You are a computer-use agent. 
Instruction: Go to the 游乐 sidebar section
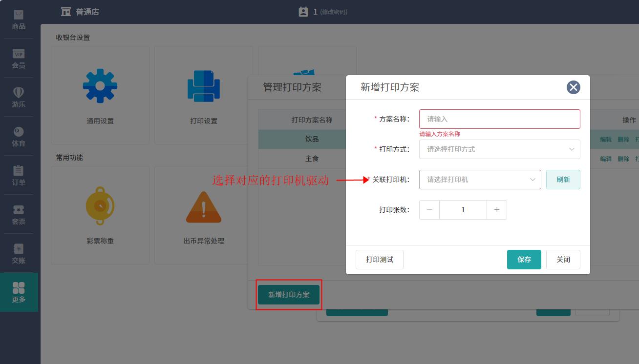19,97
